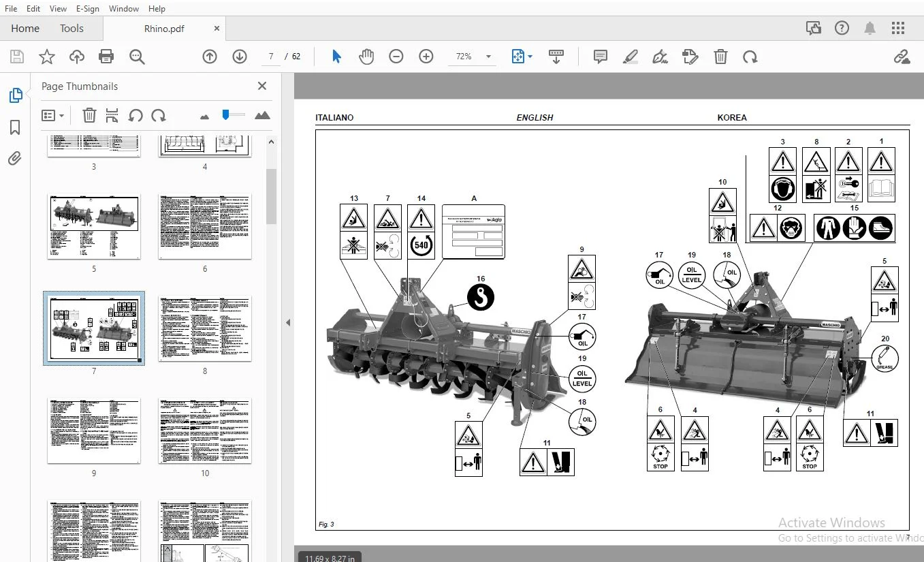Reduce thumbnail size with the small mountain icon
This screenshot has width=924, height=562.
click(205, 116)
